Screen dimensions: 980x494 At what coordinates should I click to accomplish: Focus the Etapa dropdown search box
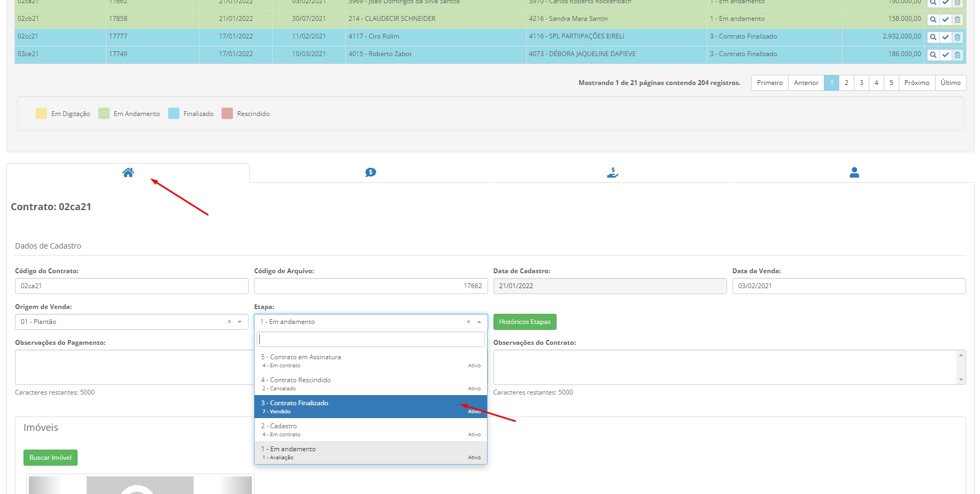[x=371, y=339]
